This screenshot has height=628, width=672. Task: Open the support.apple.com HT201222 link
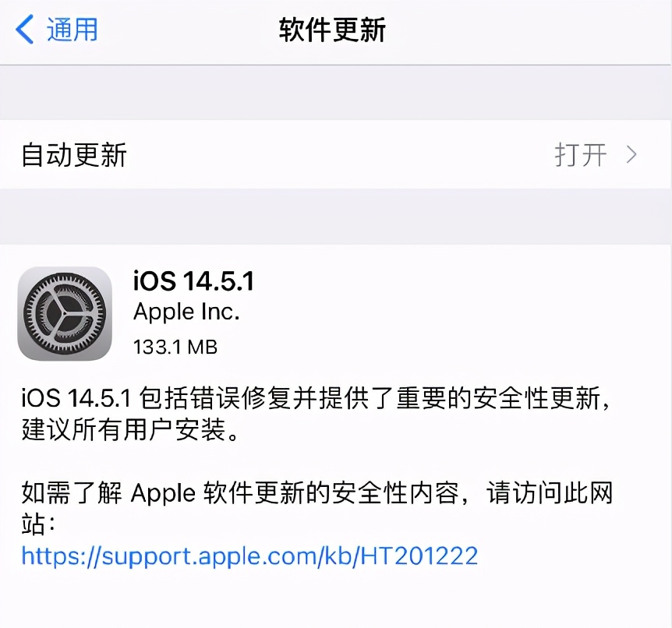249,556
